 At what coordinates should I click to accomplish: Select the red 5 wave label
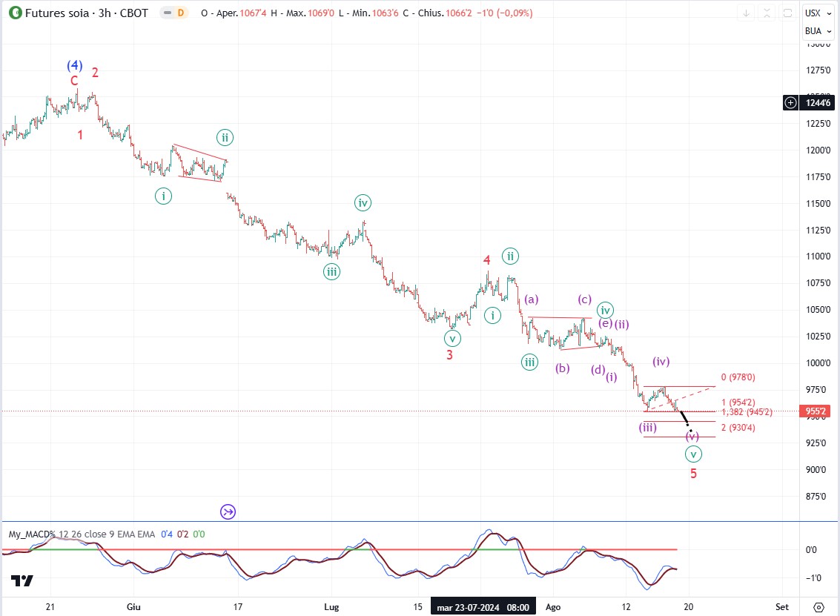693,474
